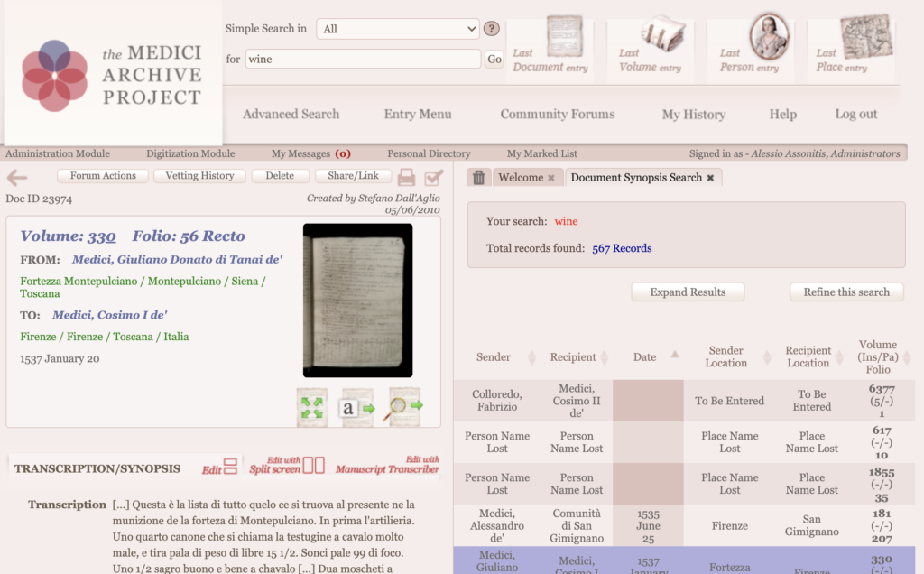Viewport: 924px width, 574px height.
Task: Click the search help question mark icon
Action: tap(492, 29)
